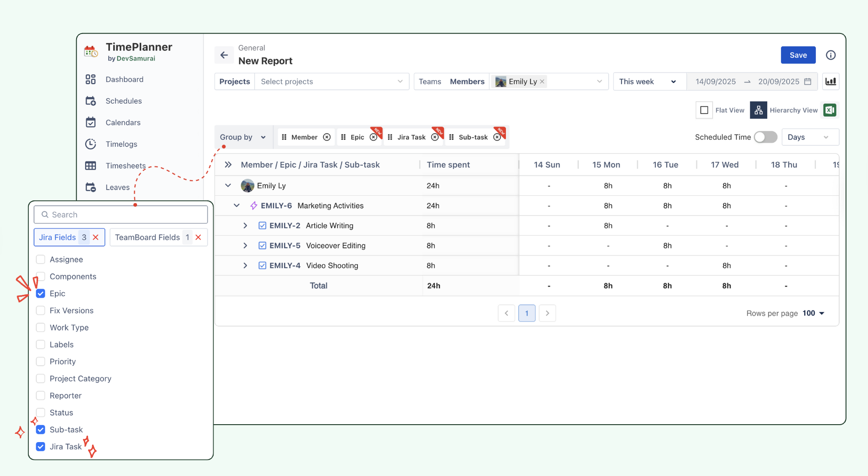The height and width of the screenshot is (476, 868).
Task: Click the field Search box
Action: 121,215
